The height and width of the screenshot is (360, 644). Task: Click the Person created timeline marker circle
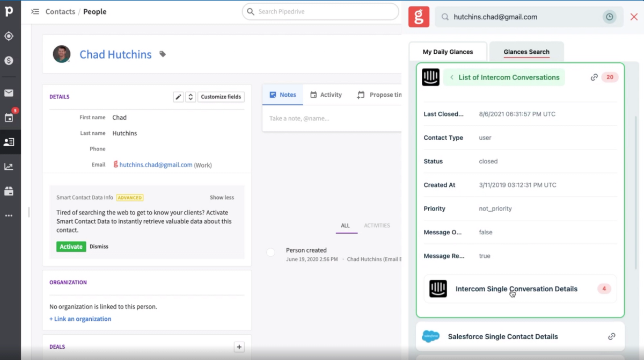pyautogui.click(x=270, y=252)
